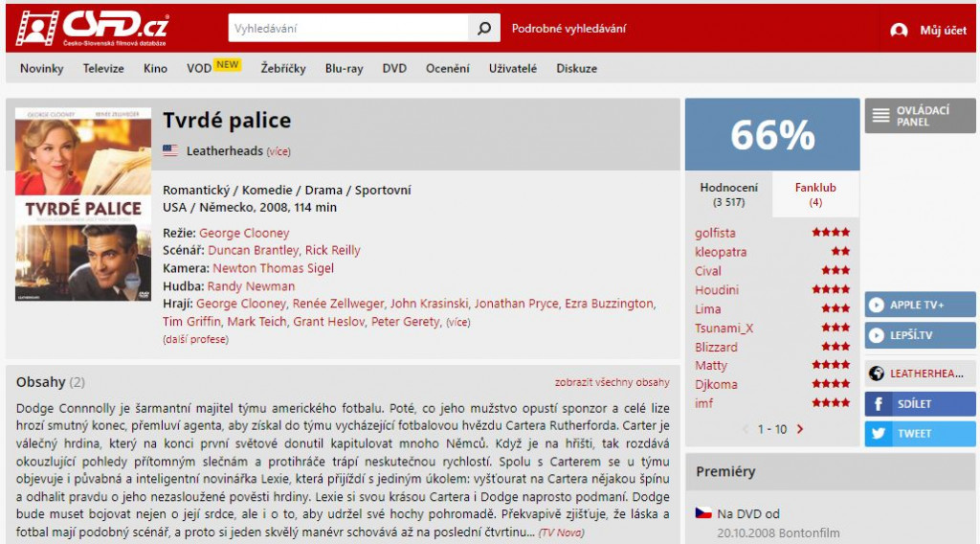
Task: Open user Tsunami_X profile
Action: (x=724, y=328)
